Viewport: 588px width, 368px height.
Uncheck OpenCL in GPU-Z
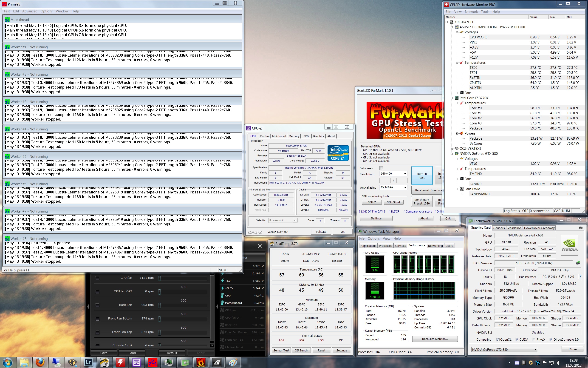pyautogui.click(x=498, y=339)
